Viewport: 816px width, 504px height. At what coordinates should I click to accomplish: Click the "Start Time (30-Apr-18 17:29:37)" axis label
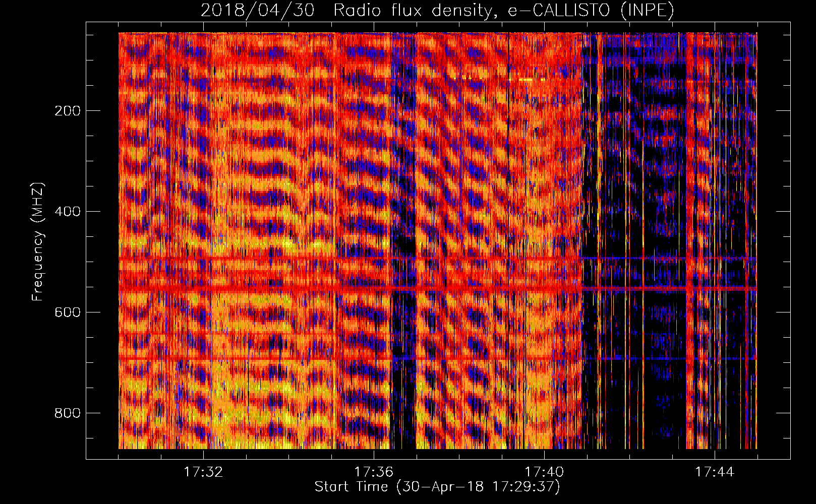click(437, 487)
